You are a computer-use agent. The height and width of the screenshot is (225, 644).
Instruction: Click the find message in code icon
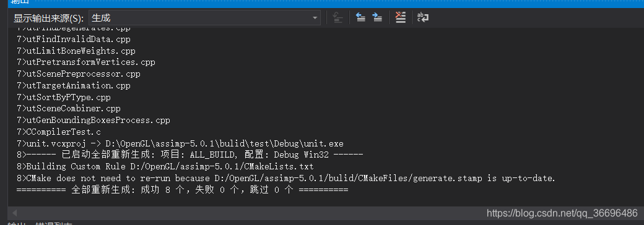tap(337, 18)
